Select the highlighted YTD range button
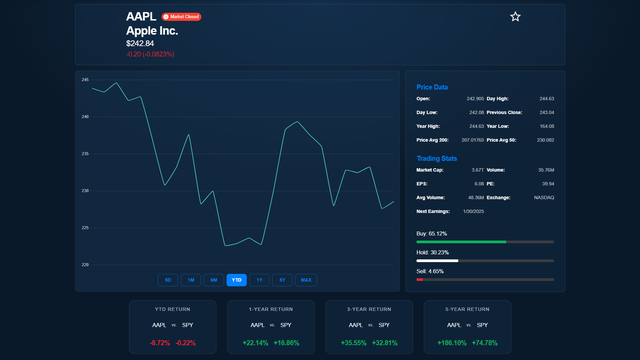 tap(236, 280)
